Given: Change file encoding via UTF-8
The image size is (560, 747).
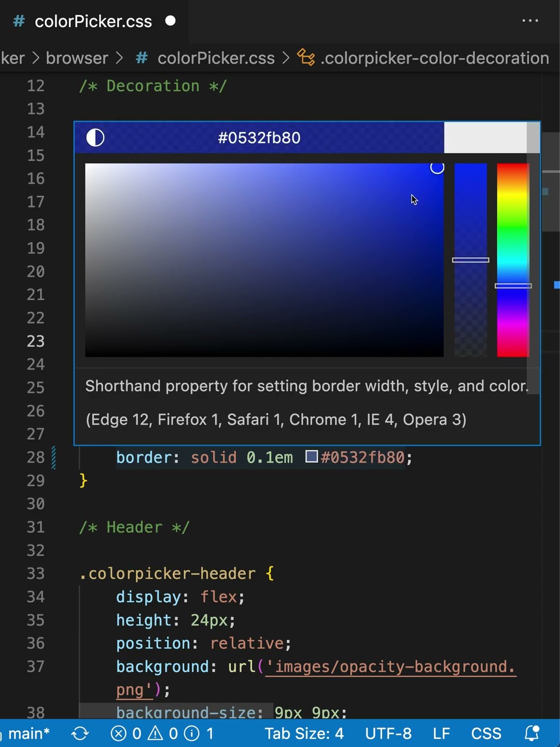Looking at the screenshot, I should 388,734.
